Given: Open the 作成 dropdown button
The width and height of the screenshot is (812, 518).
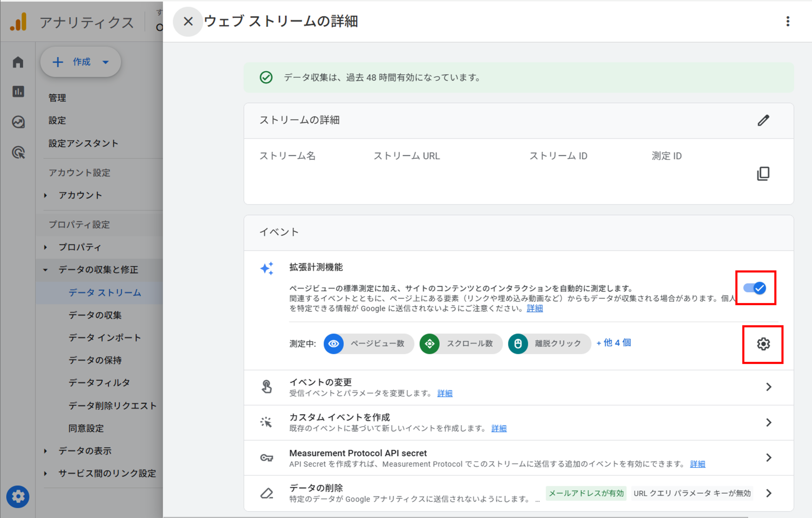Looking at the screenshot, I should point(81,62).
